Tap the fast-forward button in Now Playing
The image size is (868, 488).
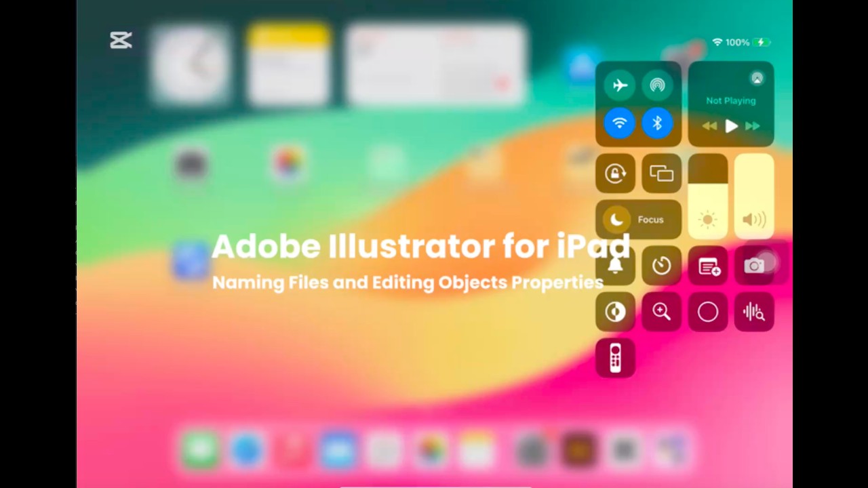[x=753, y=126]
